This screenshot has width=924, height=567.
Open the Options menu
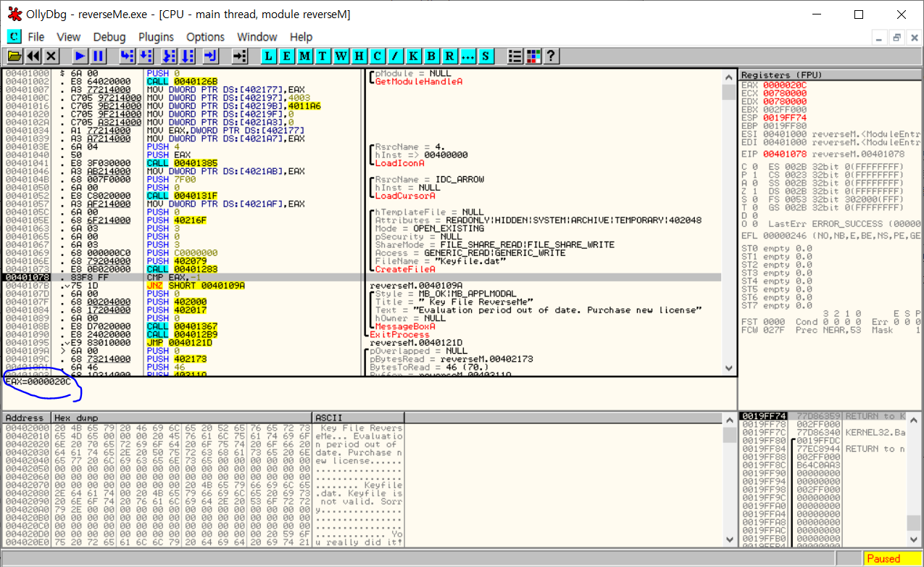(206, 37)
